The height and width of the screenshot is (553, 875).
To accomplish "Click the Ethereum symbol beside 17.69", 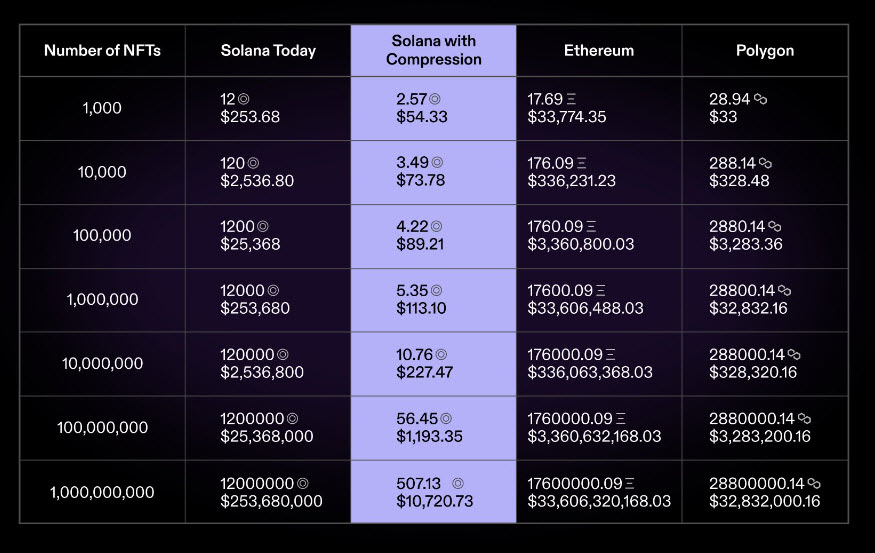I will 571,99.
